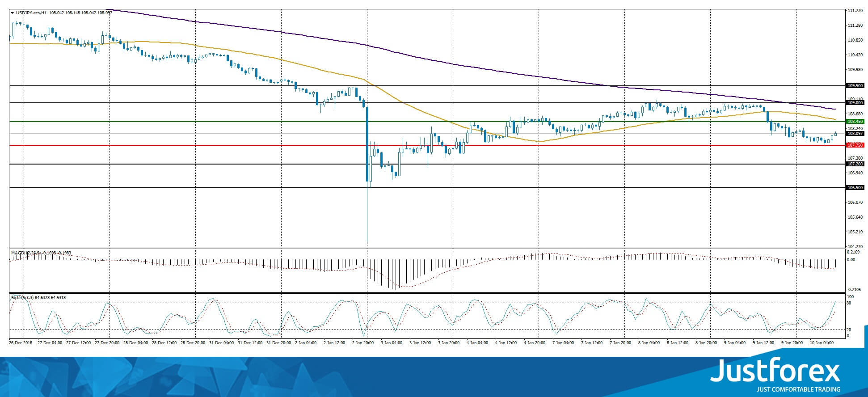The height and width of the screenshot is (397, 868).
Task: Click the 28 Dec 12:00 time label
Action: pos(164,343)
